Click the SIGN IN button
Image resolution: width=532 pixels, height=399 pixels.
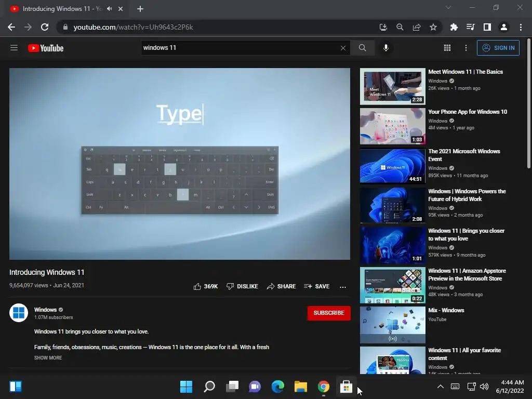click(498, 48)
